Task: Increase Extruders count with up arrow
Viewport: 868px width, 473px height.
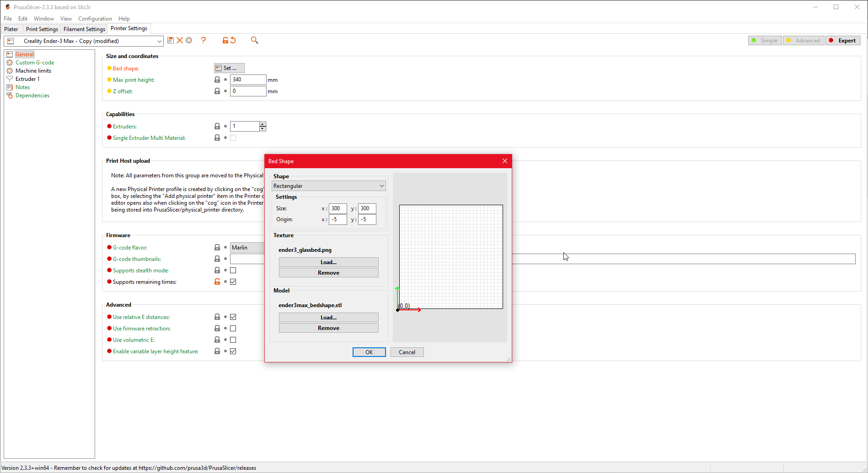Action: click(263, 124)
